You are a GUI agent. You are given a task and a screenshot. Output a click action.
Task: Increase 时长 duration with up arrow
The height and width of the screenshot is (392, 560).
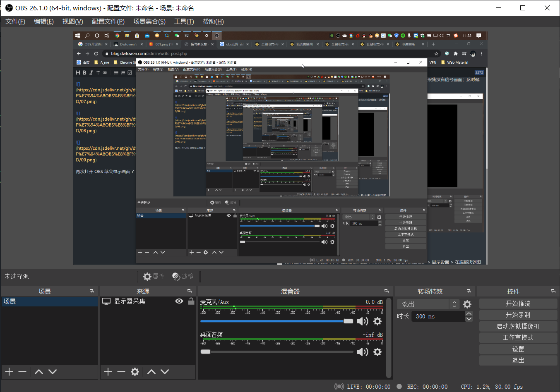pos(469,314)
